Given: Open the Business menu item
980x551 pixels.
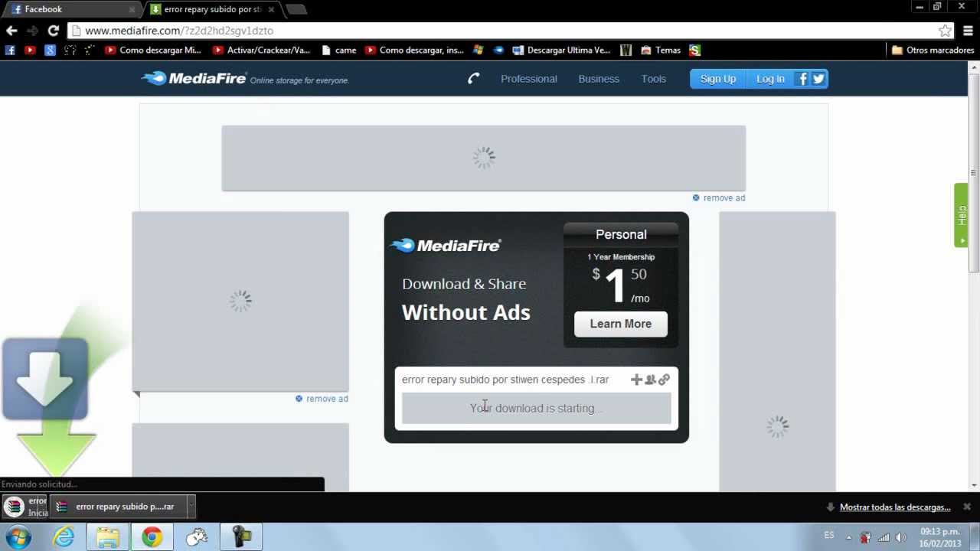Looking at the screenshot, I should [x=599, y=79].
